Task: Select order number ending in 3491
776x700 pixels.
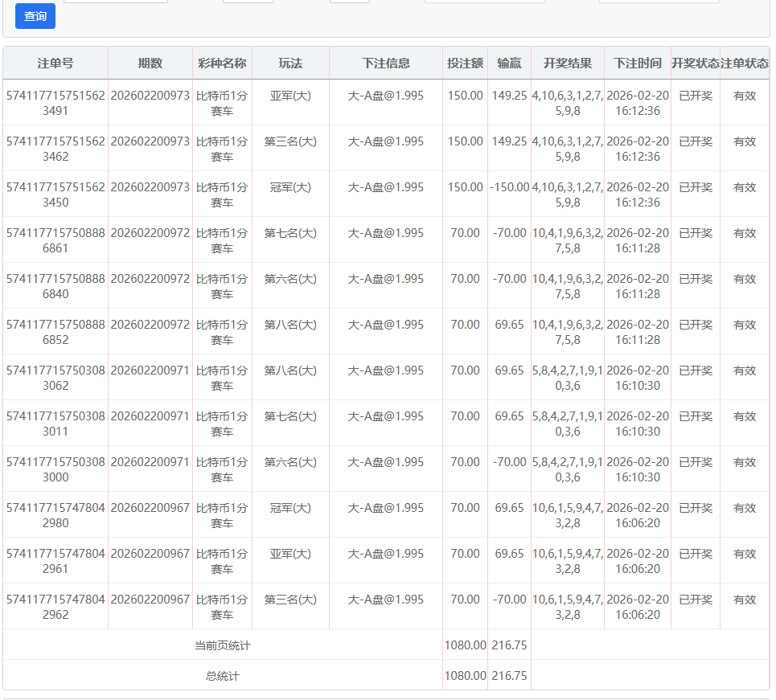Action: click(55, 103)
